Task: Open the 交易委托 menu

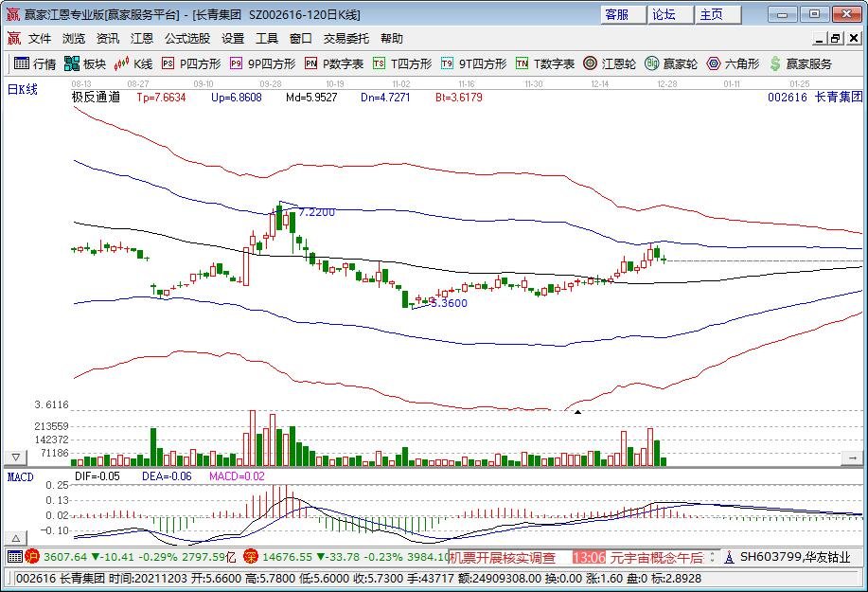Action: point(346,38)
